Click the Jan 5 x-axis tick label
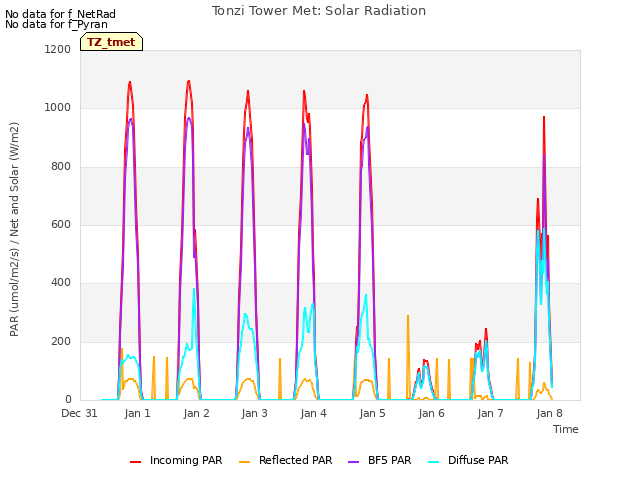 pos(372,413)
